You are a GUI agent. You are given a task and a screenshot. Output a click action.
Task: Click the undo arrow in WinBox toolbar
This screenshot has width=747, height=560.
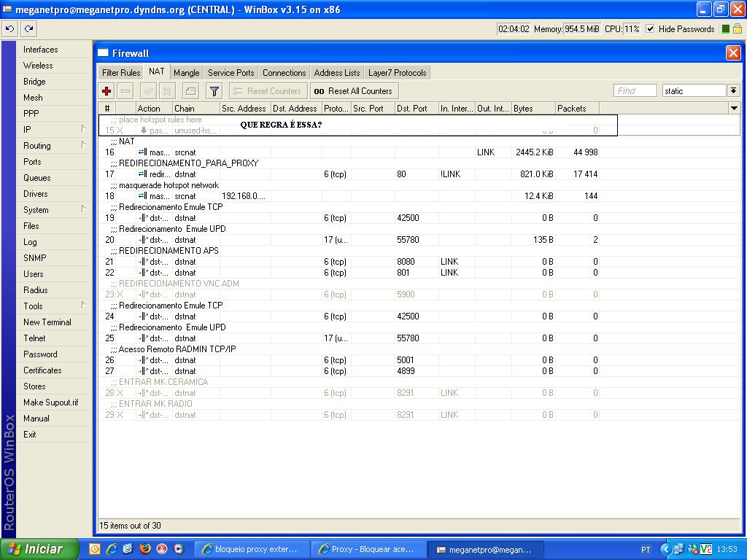click(9, 29)
